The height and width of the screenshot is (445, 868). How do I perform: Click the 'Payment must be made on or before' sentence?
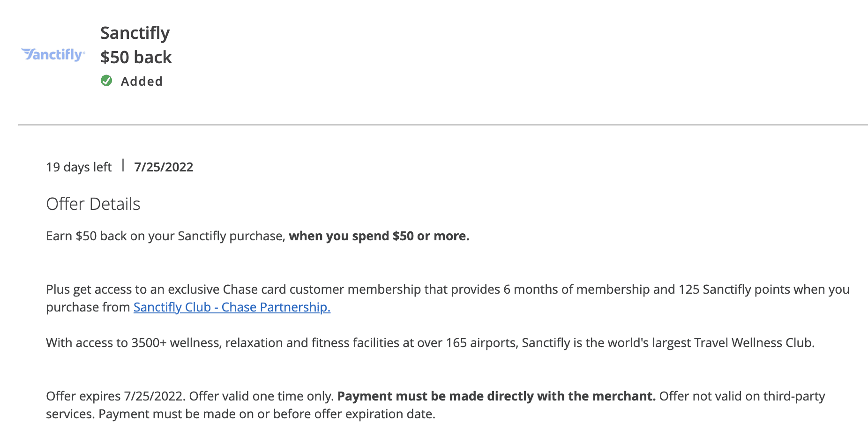[267, 414]
